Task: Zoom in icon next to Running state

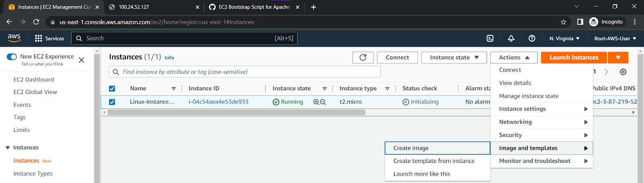Action: tap(316, 102)
